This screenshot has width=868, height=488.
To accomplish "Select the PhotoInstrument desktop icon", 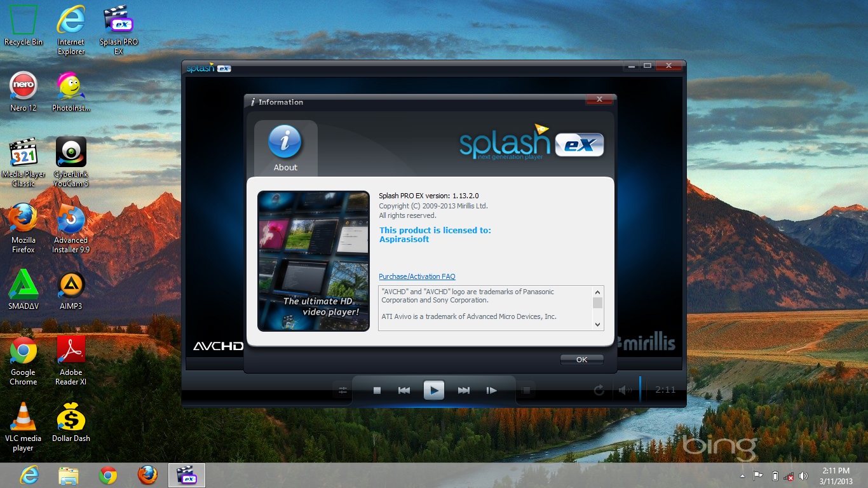I will pyautogui.click(x=71, y=92).
